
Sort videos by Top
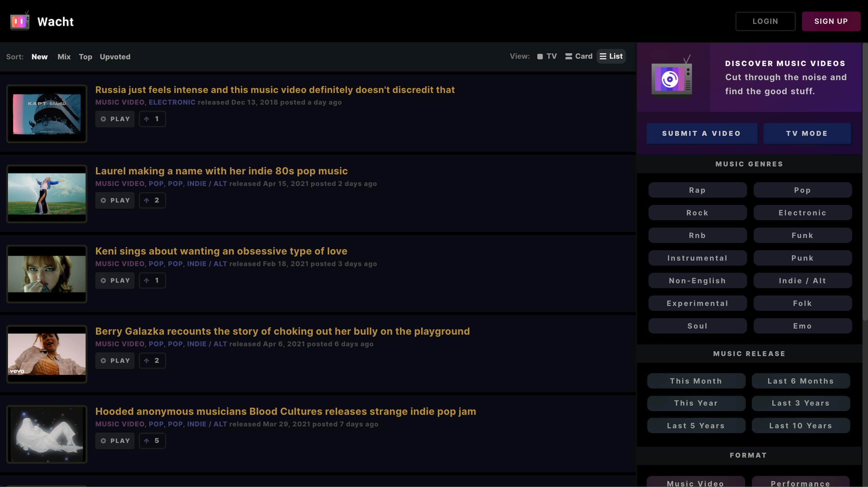click(x=85, y=57)
